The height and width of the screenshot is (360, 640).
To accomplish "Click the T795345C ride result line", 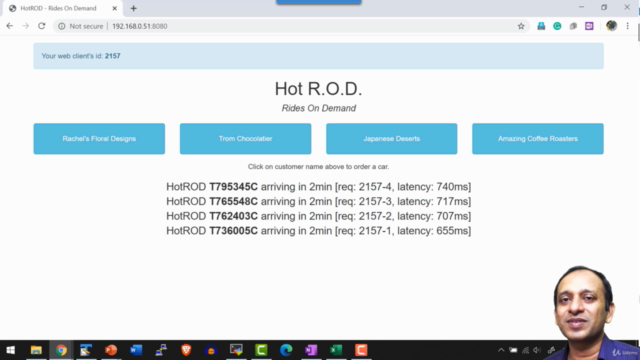I will tap(318, 187).
